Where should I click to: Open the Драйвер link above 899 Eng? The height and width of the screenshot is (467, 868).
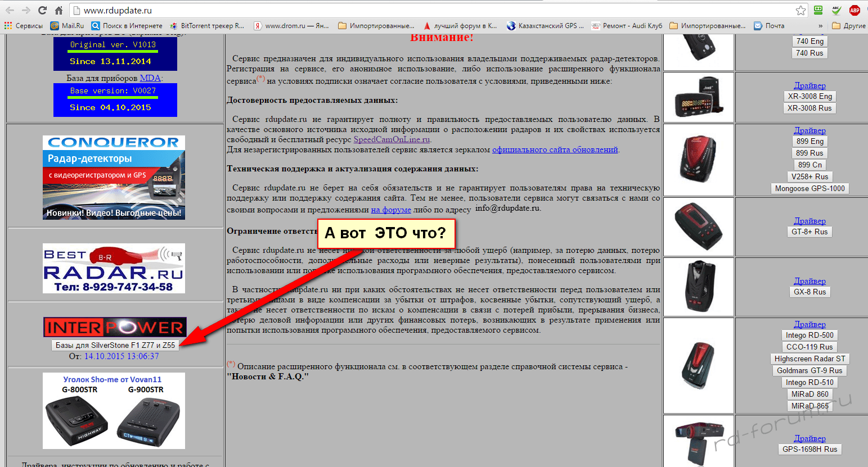point(809,130)
